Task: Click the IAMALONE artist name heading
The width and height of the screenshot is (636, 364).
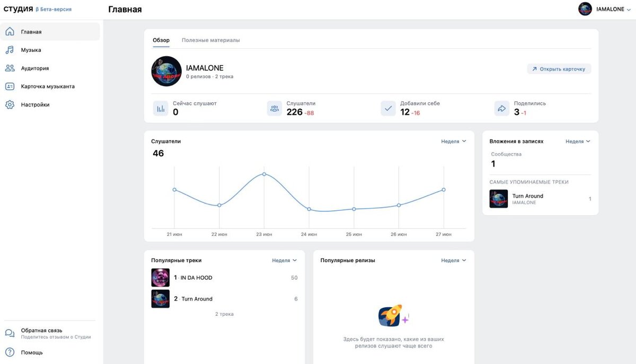Action: [x=205, y=68]
